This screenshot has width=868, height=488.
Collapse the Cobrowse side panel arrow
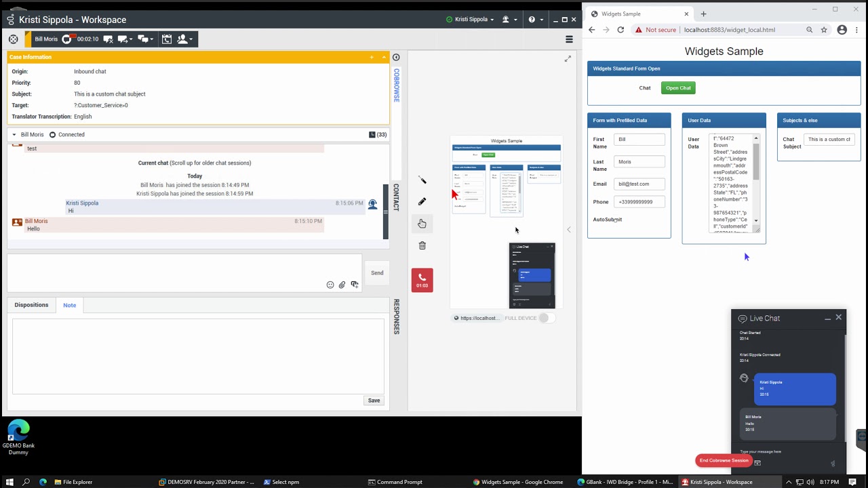pos(397,57)
